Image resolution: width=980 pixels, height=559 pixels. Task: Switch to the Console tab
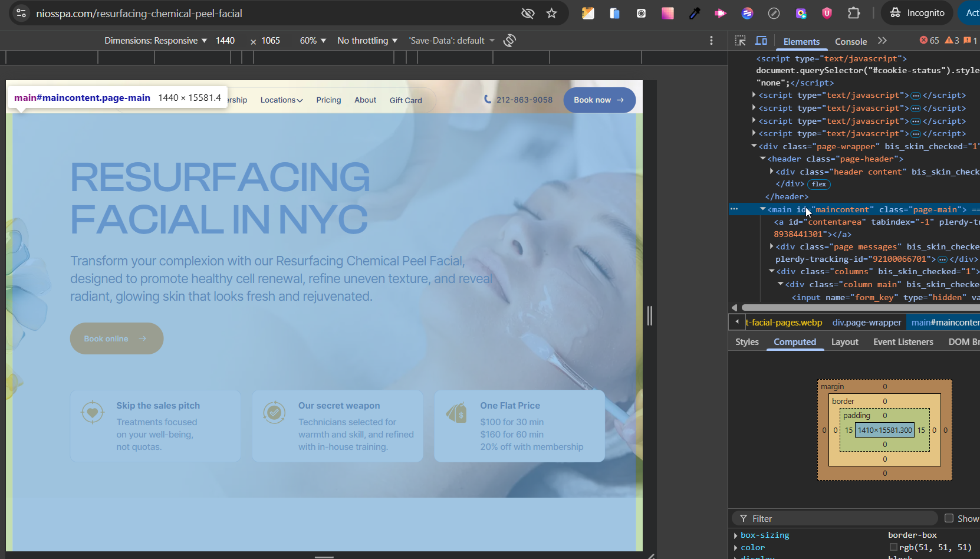(851, 41)
